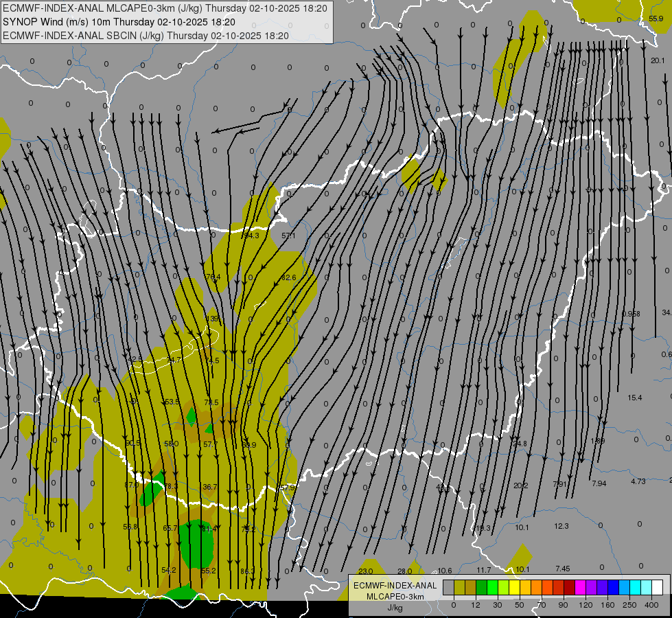The width and height of the screenshot is (672, 618).
Task: Click the cyan legend swatch
Action: (636, 587)
